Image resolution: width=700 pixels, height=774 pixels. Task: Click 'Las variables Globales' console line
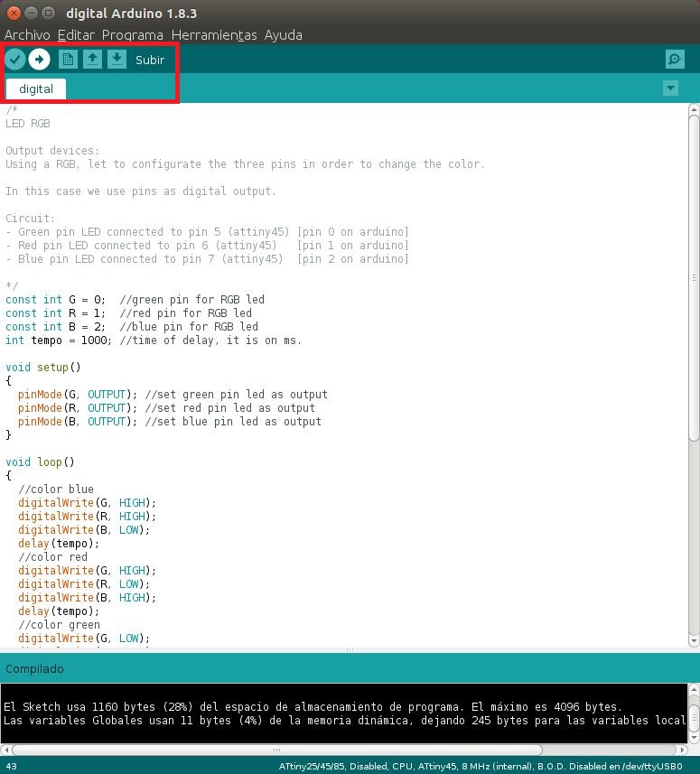click(344, 720)
